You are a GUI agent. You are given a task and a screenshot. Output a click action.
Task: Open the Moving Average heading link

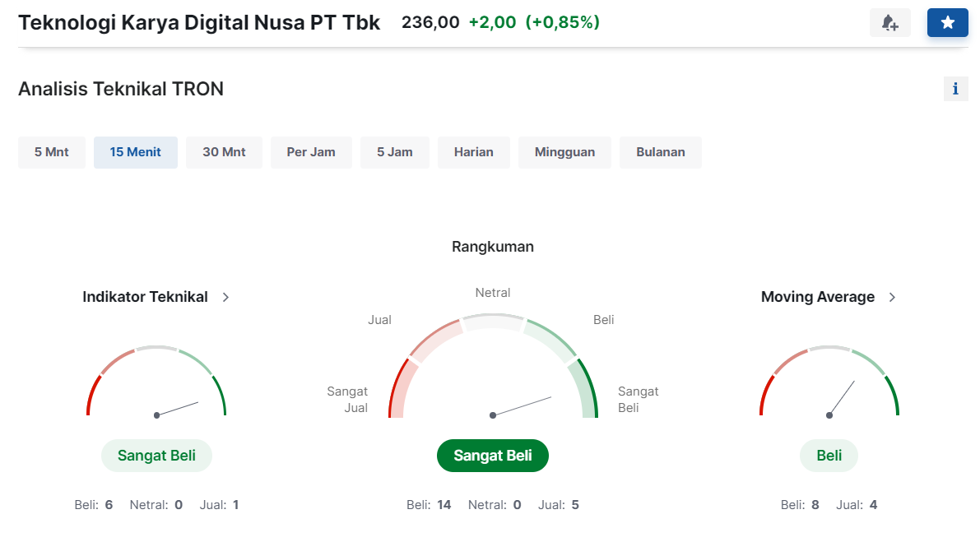point(817,297)
